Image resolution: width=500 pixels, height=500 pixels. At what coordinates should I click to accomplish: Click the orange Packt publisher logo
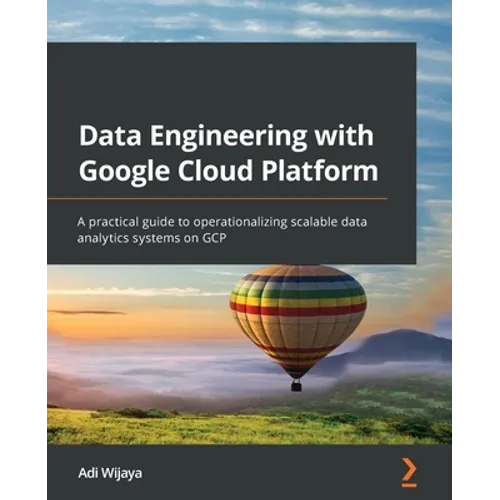pos(409,472)
